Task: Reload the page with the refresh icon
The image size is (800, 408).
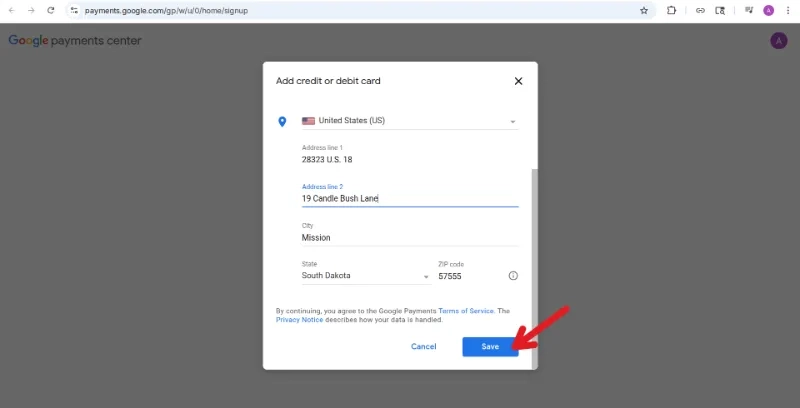Action: point(51,10)
